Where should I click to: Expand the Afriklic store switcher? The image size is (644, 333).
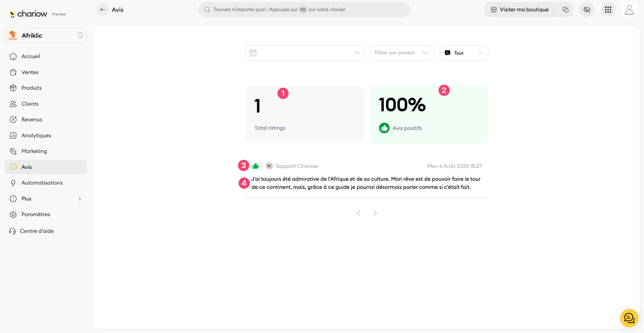coord(46,35)
